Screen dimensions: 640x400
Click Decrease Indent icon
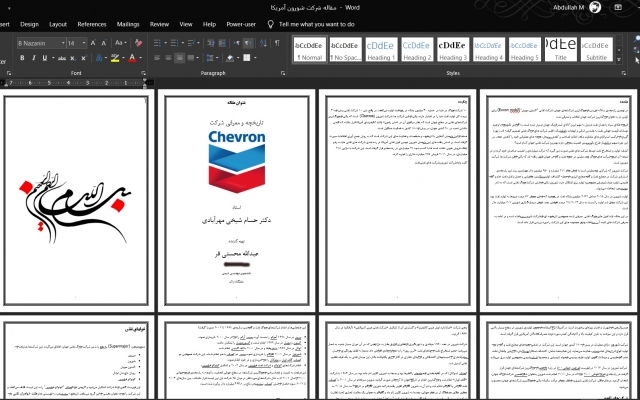coord(211,43)
